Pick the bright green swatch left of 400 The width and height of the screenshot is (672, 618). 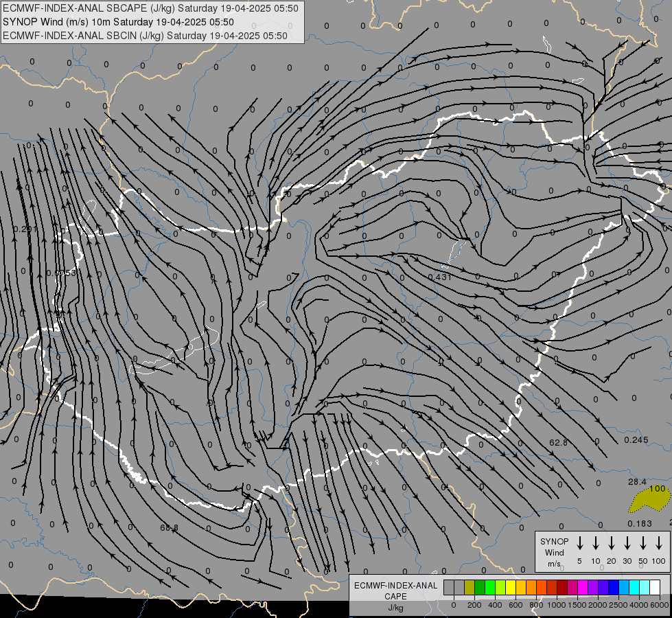tap(490, 587)
